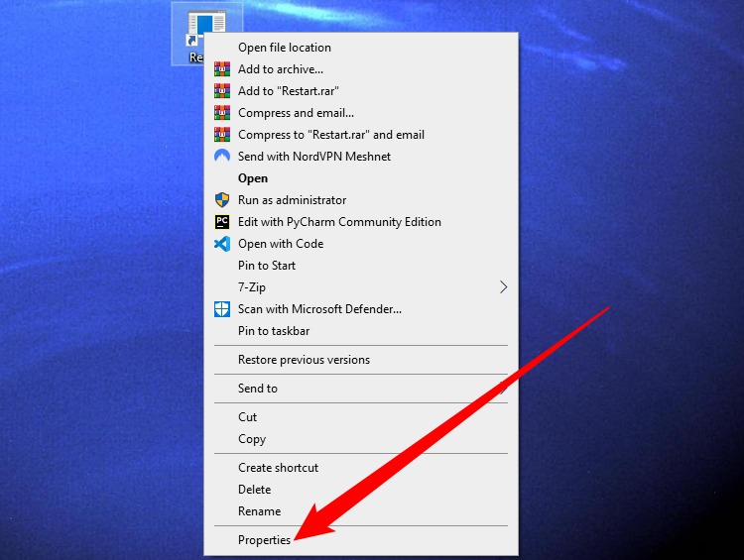Image resolution: width=744 pixels, height=560 pixels.
Task: Select the bold Open entry
Action: [361, 178]
